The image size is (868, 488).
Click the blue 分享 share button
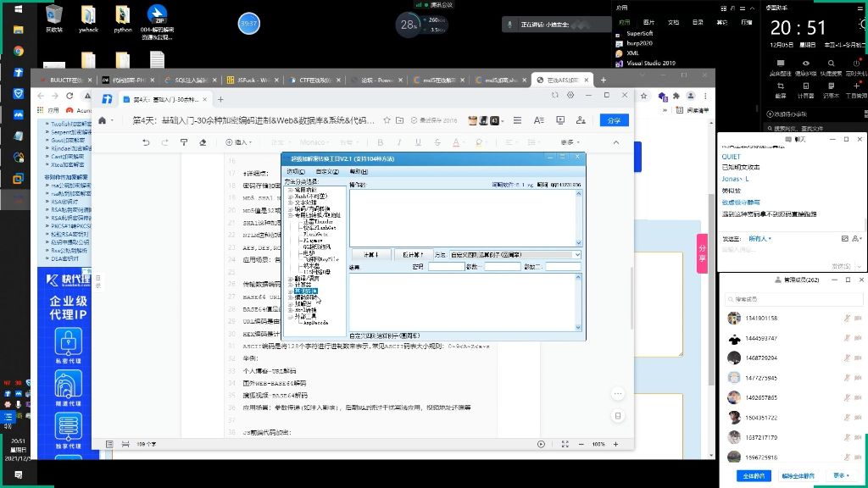coord(614,120)
